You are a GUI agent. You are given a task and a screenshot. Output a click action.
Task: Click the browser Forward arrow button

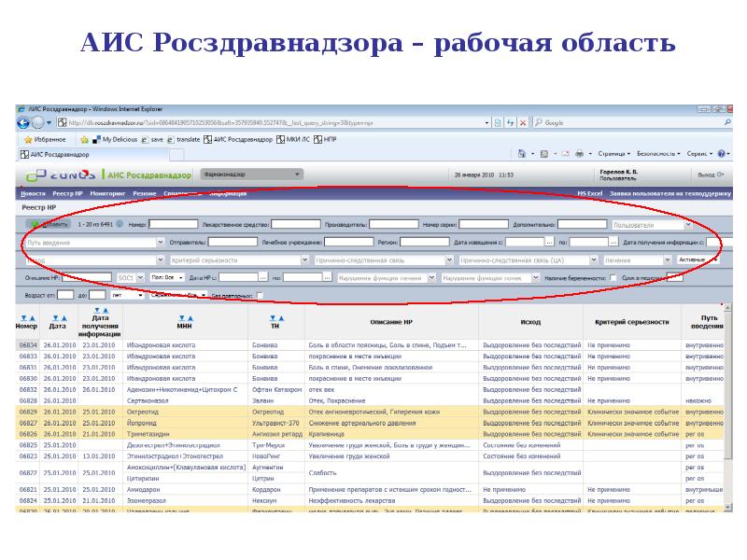click(x=37, y=123)
